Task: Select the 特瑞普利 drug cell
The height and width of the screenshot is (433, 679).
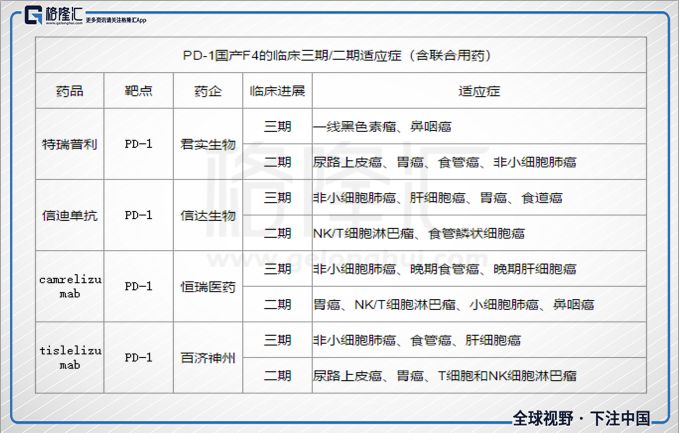Action: click(70, 144)
